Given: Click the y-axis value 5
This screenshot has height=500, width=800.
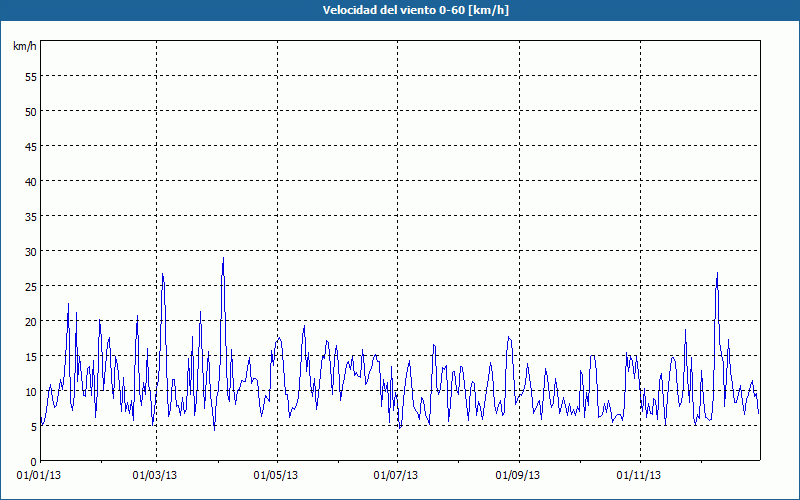Looking at the screenshot, I should coord(34,427).
